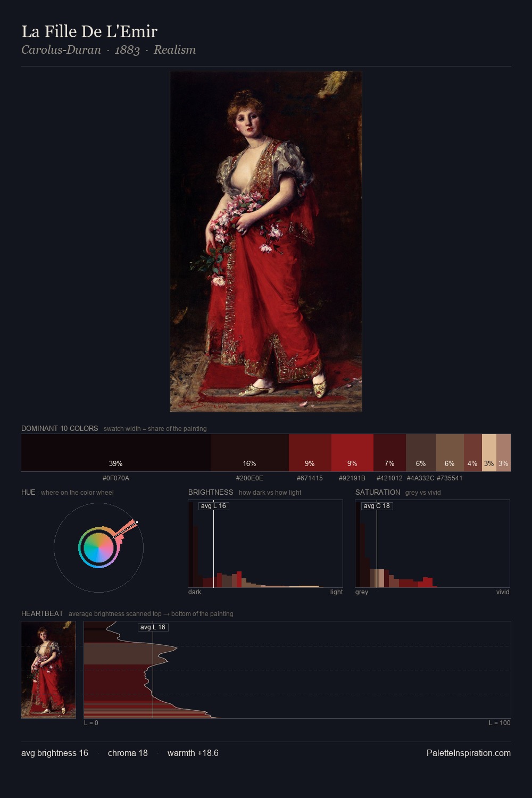Click the Realism style label

click(x=174, y=50)
